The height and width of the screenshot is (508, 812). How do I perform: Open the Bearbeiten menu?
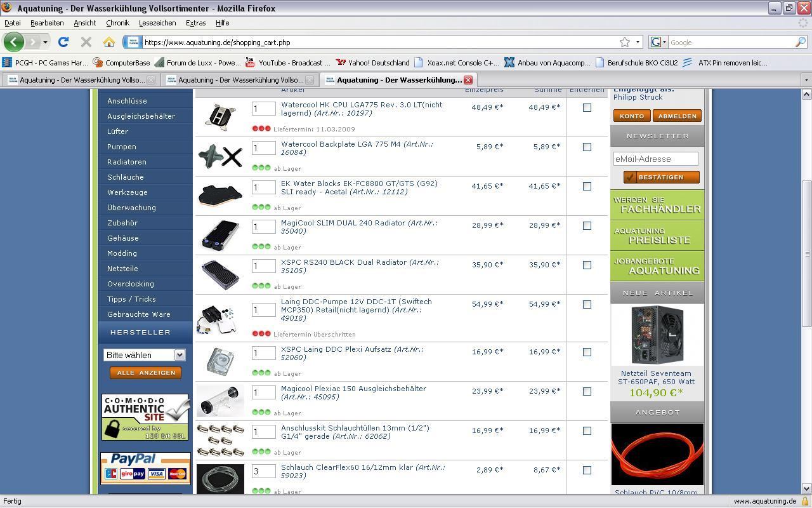47,23
